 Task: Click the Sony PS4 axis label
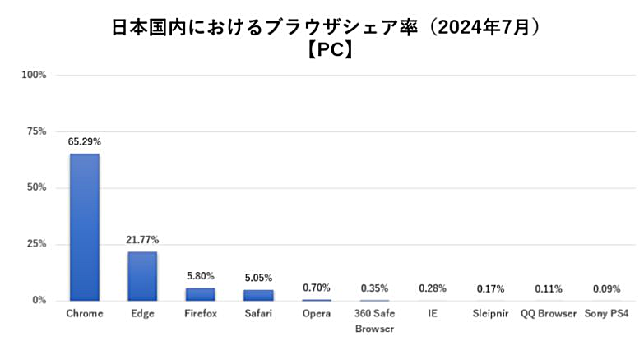click(x=607, y=314)
